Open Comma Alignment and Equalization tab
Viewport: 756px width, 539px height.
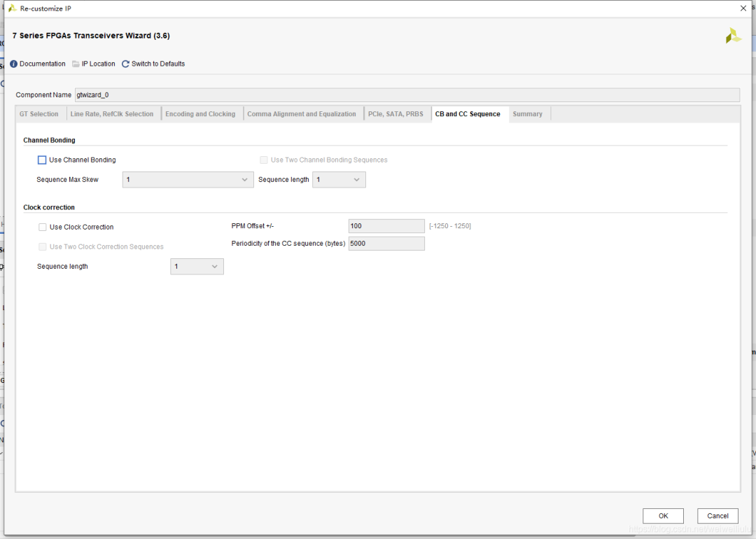[302, 114]
